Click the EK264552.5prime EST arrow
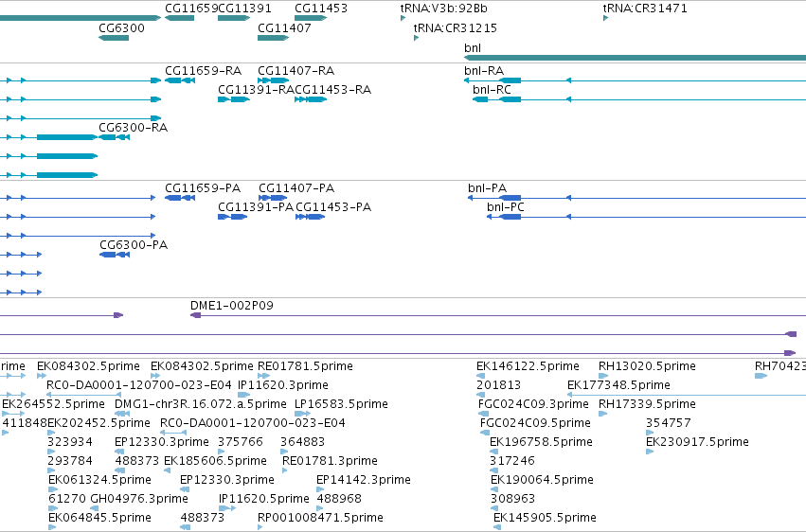Viewport: 806px width, 532px height. point(13,414)
